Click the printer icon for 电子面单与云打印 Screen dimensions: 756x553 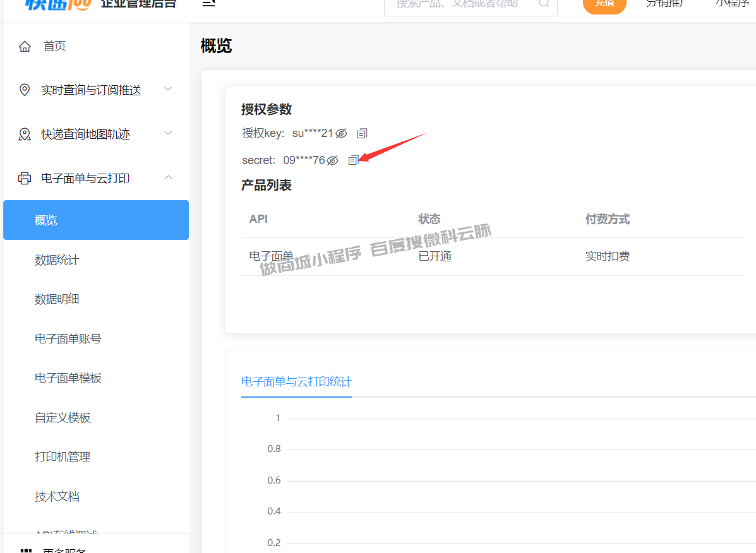[x=25, y=178]
